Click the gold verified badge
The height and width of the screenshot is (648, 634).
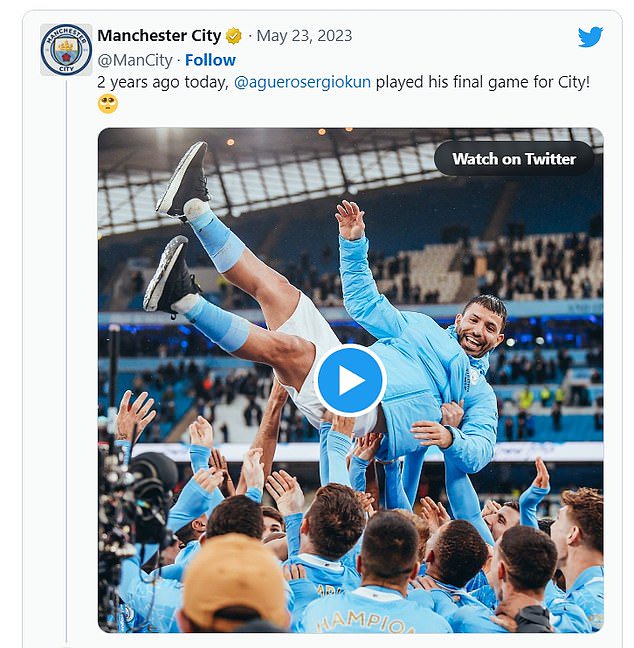[234, 36]
